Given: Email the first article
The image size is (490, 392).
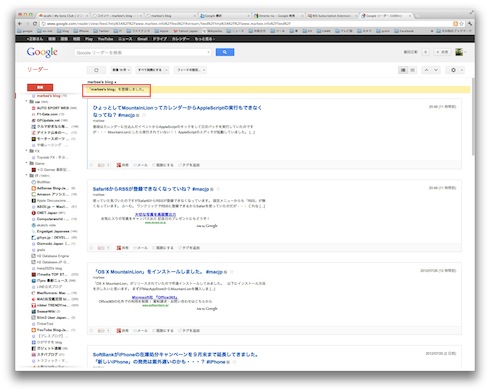Looking at the screenshot, I should pos(141,165).
